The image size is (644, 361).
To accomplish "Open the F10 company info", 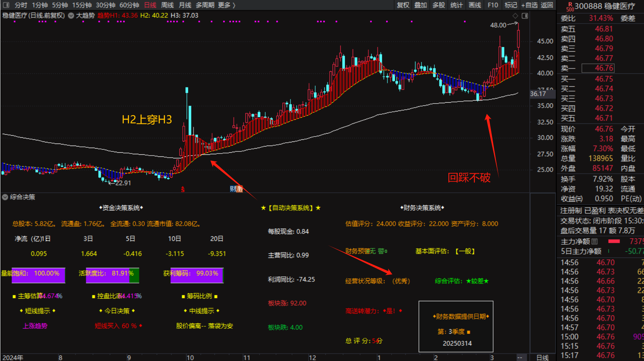I will tap(493, 5).
